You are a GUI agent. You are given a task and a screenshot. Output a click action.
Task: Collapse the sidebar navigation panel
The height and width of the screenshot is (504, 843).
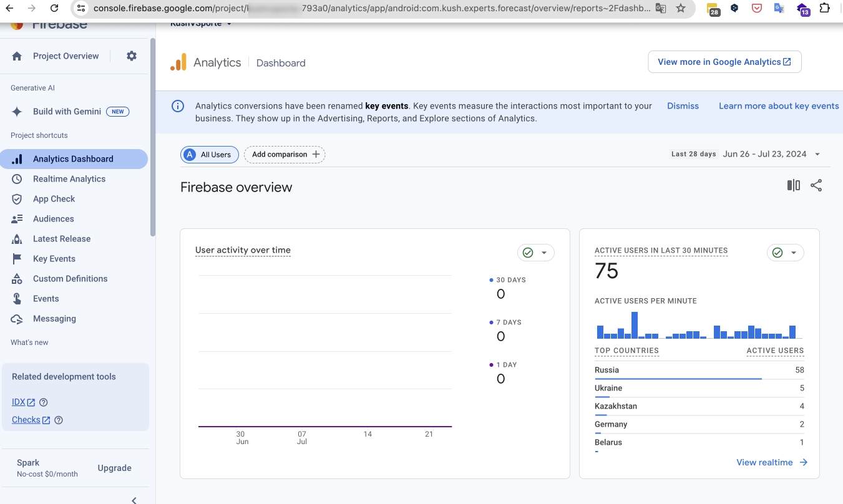click(134, 500)
